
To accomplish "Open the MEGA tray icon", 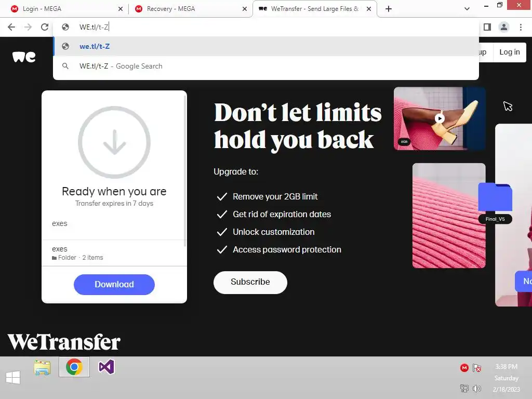I will (x=464, y=368).
